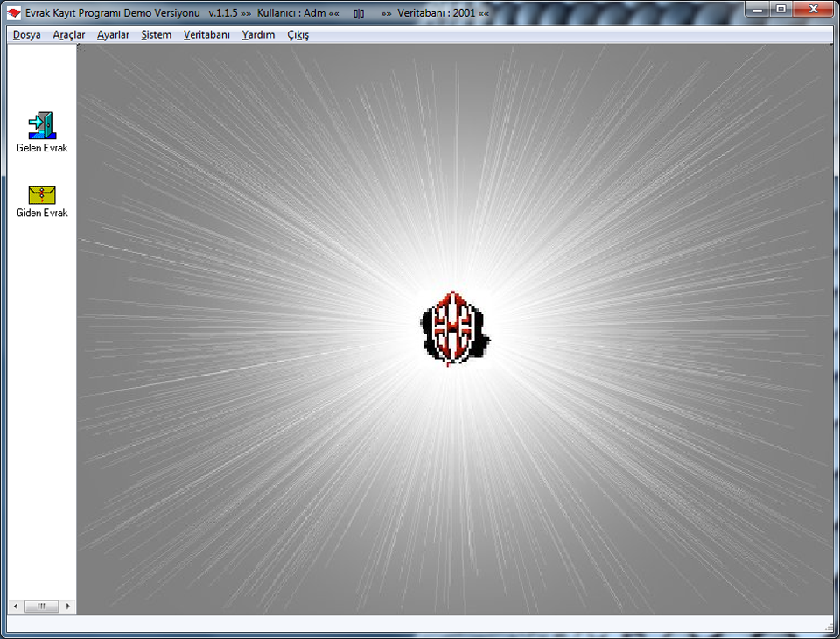Click the window resize grip corner
840x639 pixels.
(x=829, y=626)
